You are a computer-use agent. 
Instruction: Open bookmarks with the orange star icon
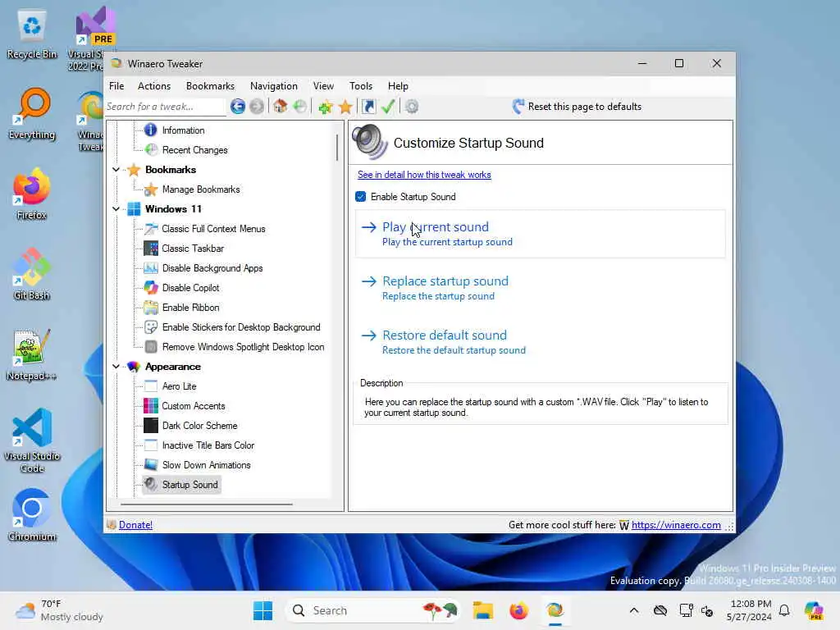[x=345, y=107]
